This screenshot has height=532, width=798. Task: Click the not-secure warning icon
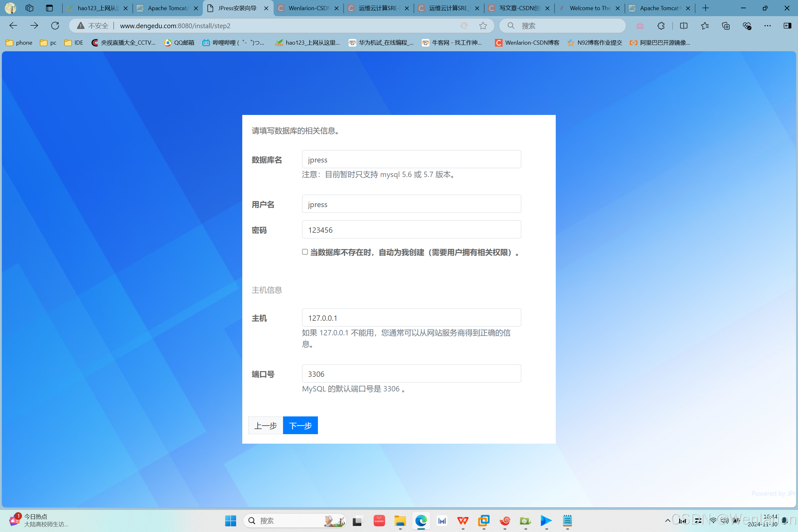pyautogui.click(x=81, y=26)
